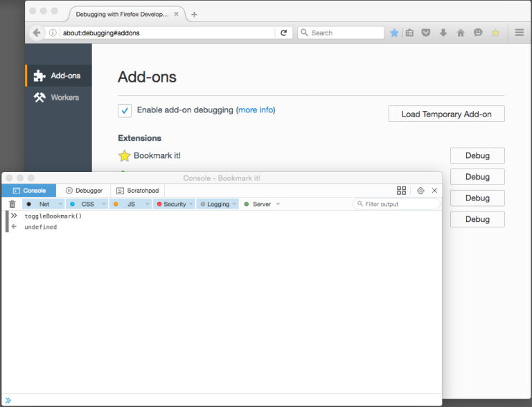Image resolution: width=532 pixels, height=407 pixels.
Task: Click the blue bookmark star icon
Action: click(394, 33)
